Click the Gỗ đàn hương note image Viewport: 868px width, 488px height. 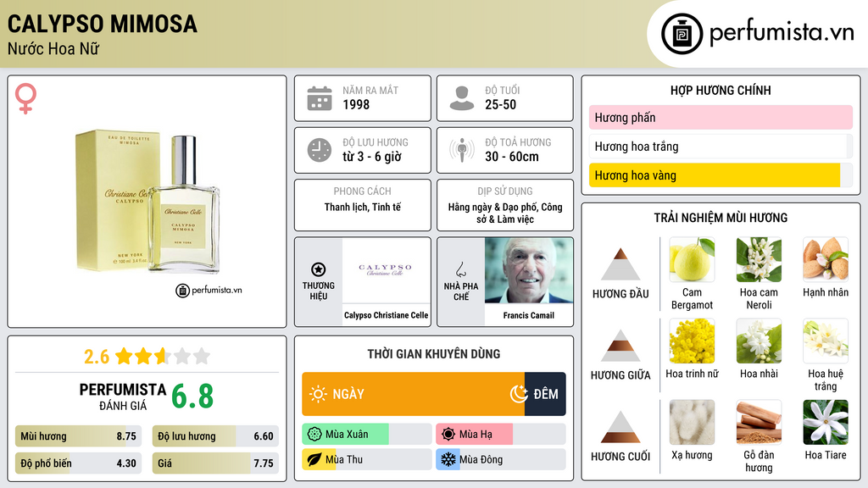pyautogui.click(x=759, y=423)
